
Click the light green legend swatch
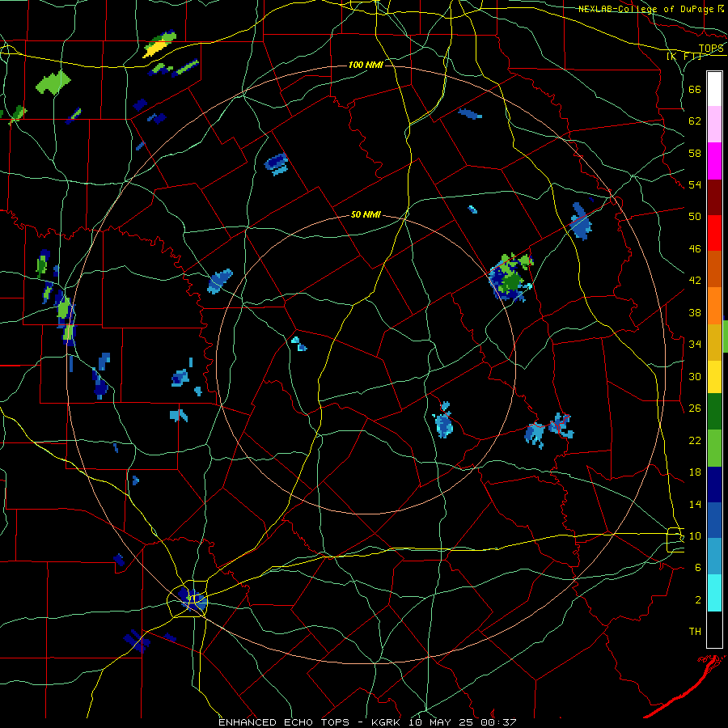[x=714, y=448]
